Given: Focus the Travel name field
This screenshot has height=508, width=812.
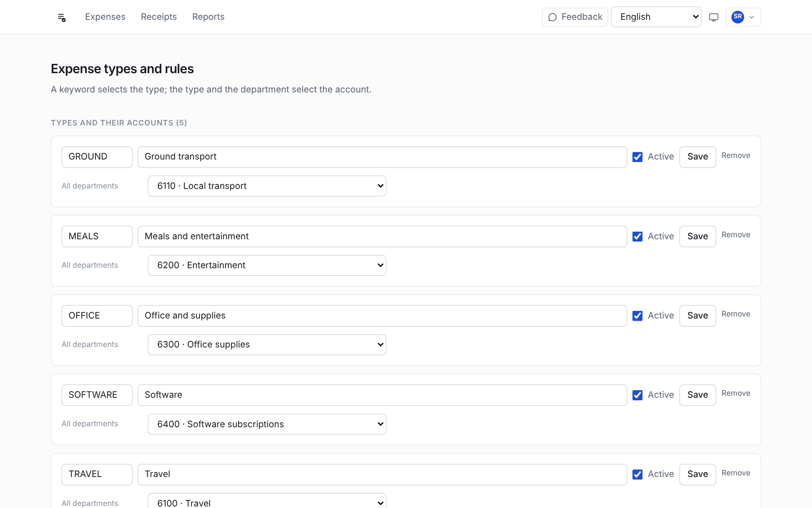Looking at the screenshot, I should (382, 474).
